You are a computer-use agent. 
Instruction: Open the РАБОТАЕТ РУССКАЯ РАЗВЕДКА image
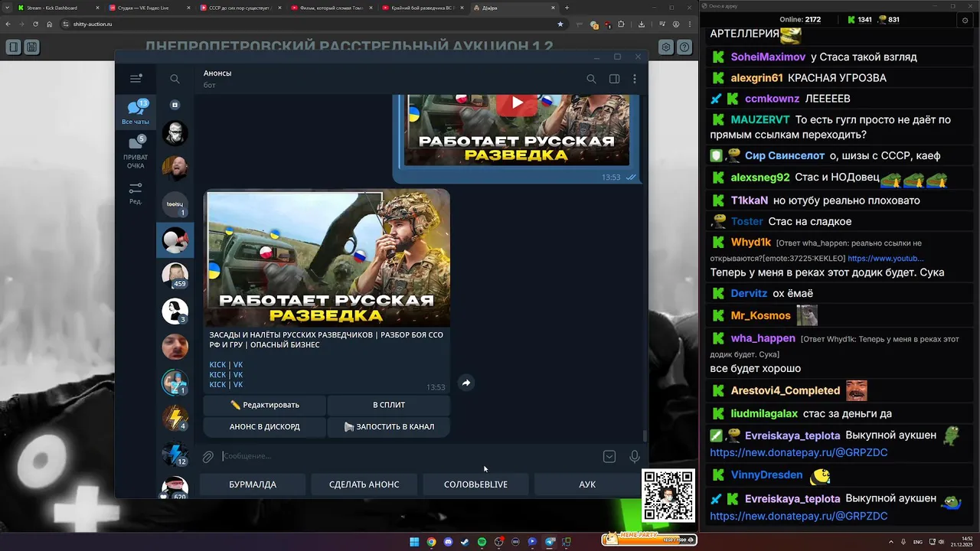pos(327,258)
